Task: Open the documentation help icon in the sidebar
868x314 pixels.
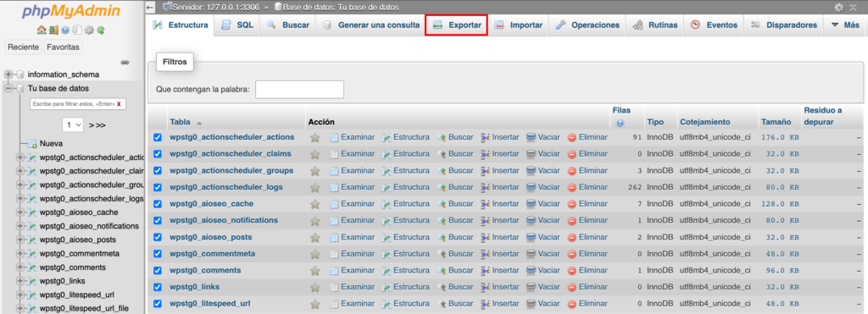Action: coord(65,30)
